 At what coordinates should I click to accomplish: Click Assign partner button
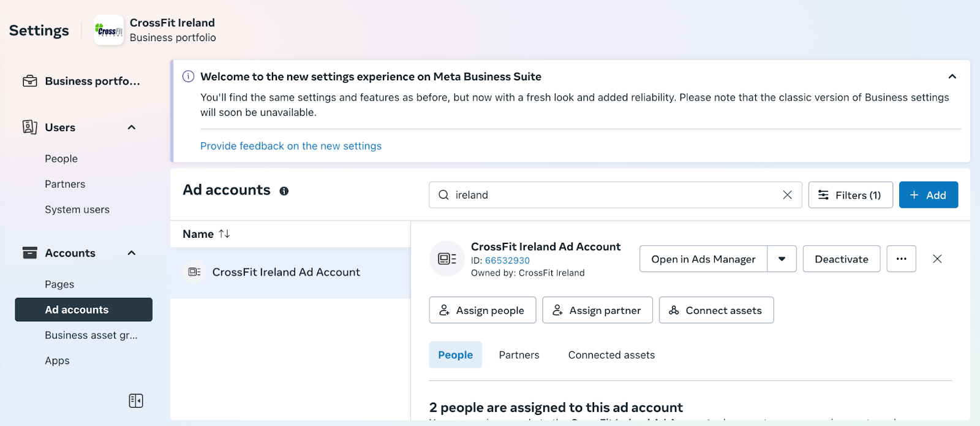pos(597,310)
